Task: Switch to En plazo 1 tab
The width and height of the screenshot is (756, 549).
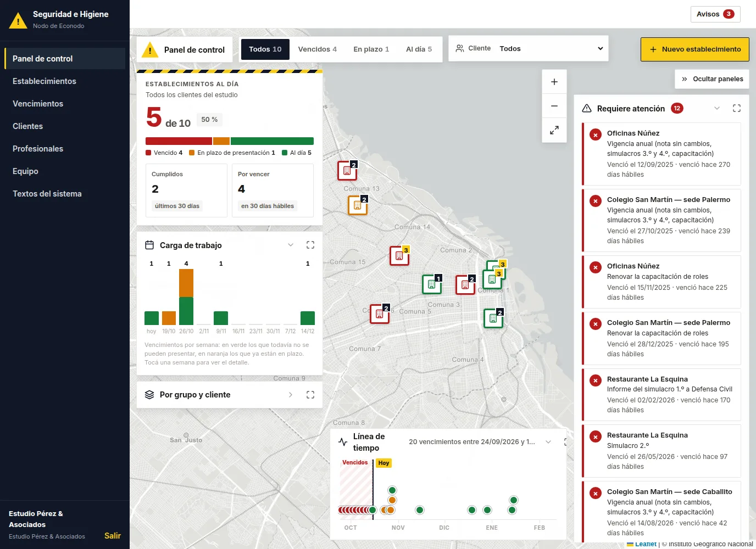Action: tap(371, 49)
